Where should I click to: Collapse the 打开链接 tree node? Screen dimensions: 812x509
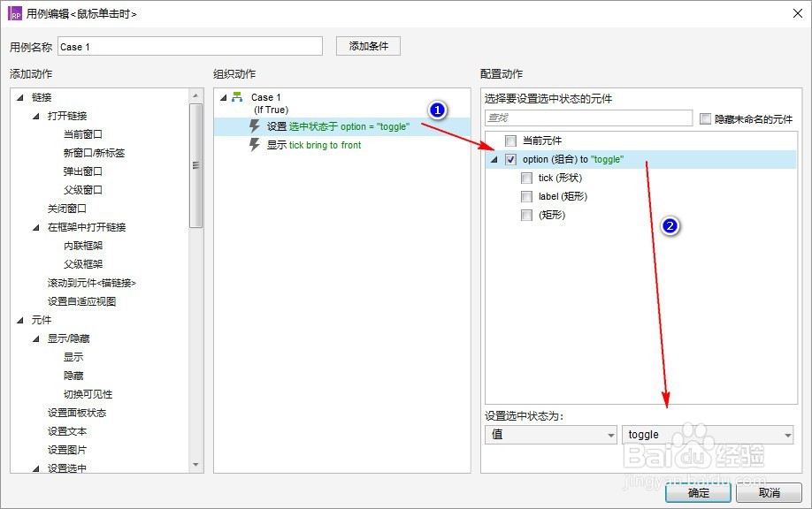pos(35,116)
